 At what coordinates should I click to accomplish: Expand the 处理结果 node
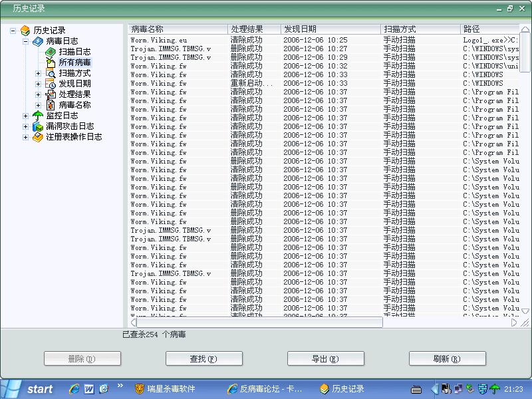coord(38,94)
